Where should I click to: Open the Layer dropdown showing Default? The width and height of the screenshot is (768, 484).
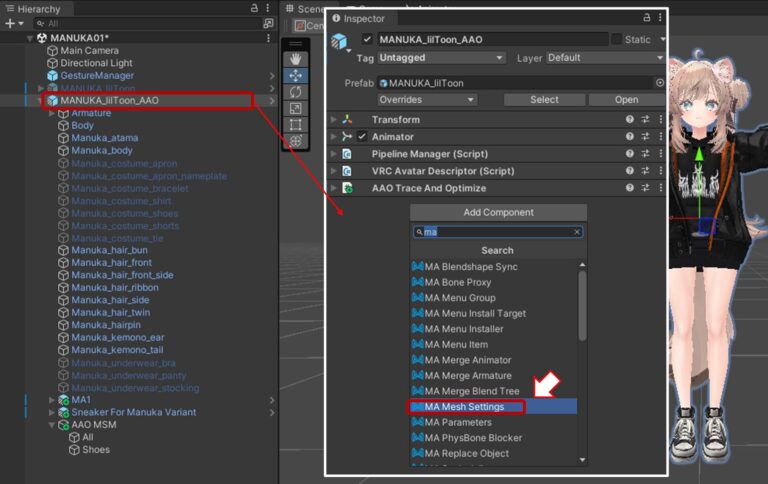[603, 58]
